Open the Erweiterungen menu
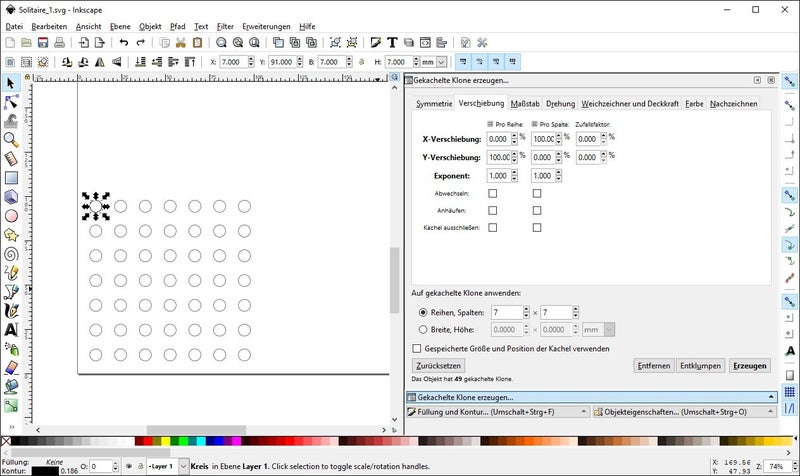Image resolution: width=800 pixels, height=476 pixels. [266, 25]
